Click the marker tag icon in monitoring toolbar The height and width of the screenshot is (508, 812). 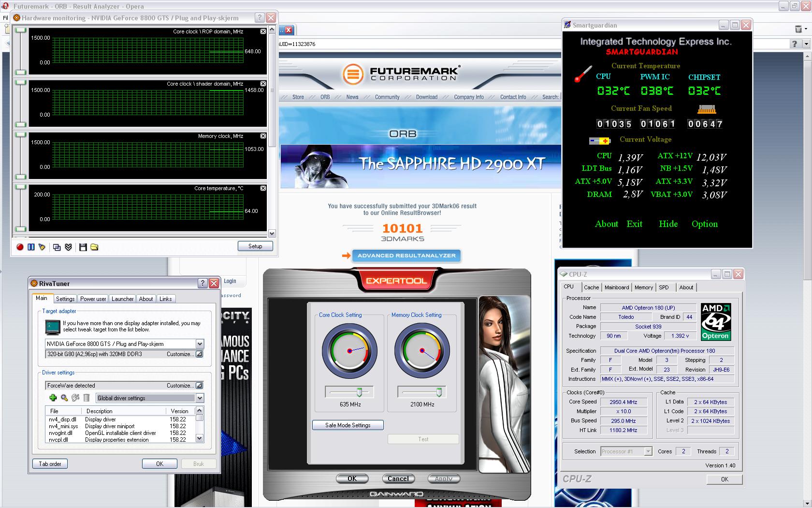(42, 247)
